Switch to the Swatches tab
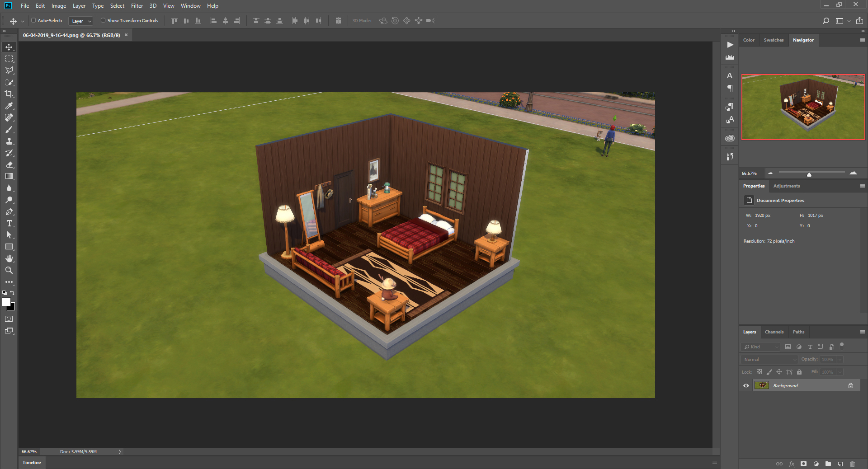Image resolution: width=868 pixels, height=469 pixels. (x=774, y=40)
